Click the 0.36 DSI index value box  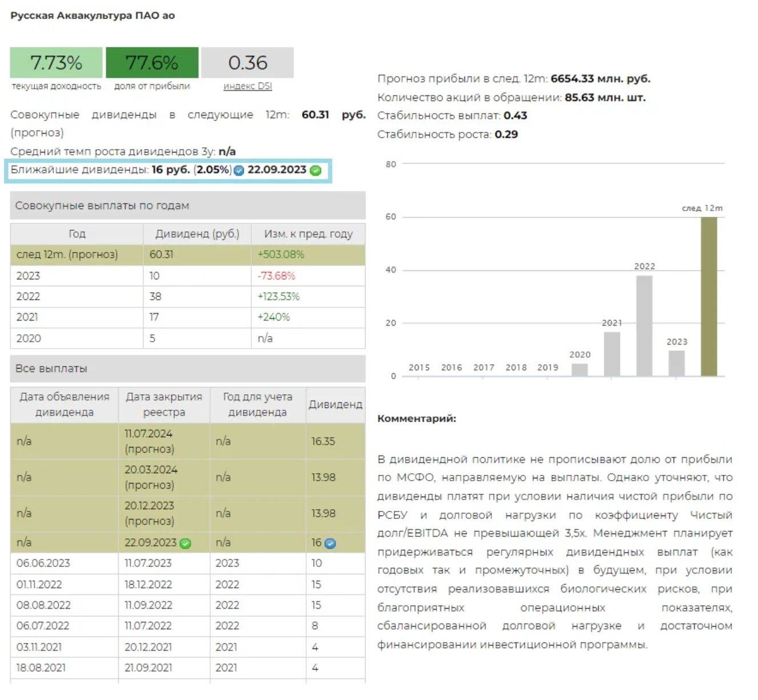(x=247, y=63)
